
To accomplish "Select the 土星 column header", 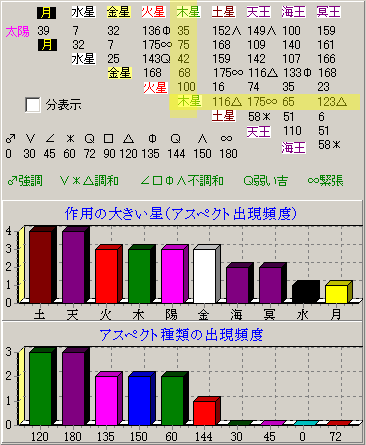I will click(x=224, y=12).
